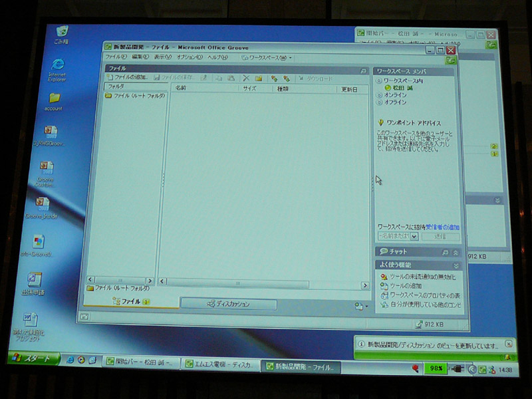The height and width of the screenshot is (399, 532).
Task: Click the ダウンロード (Download) toolbar button
Action: (x=315, y=78)
